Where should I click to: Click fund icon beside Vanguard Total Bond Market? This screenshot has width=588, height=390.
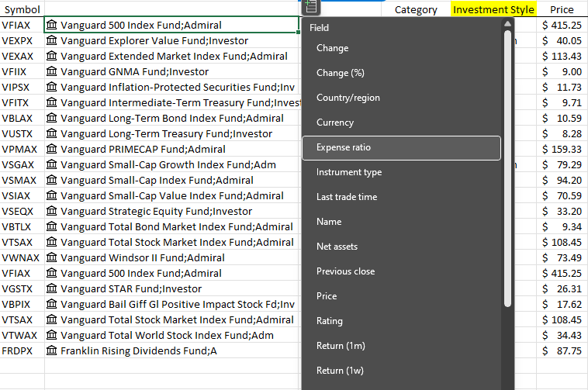(51, 226)
